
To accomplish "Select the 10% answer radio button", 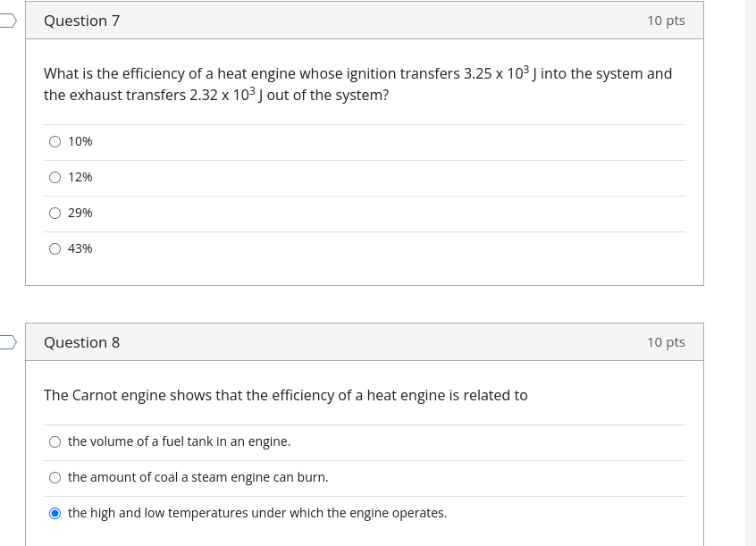I will coord(55,141).
